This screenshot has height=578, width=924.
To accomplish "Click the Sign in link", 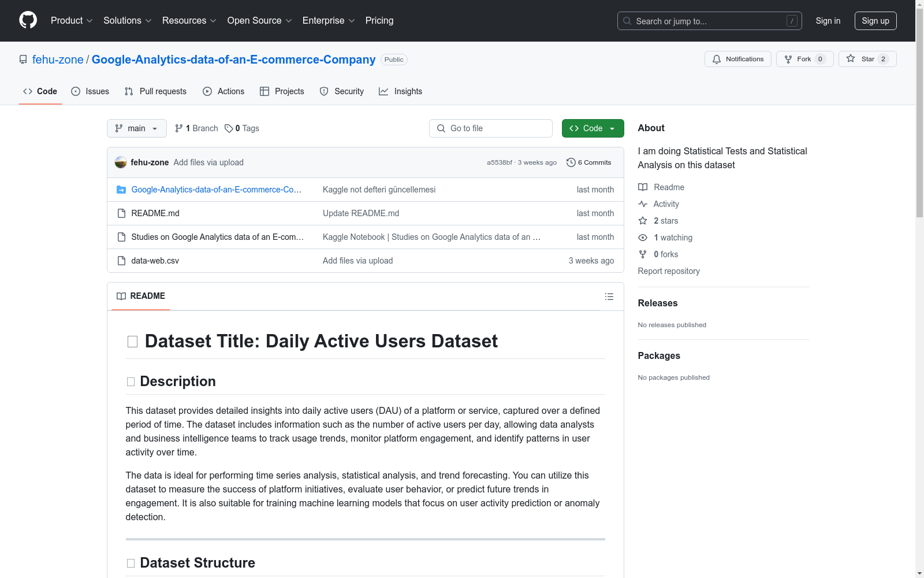I will [828, 21].
